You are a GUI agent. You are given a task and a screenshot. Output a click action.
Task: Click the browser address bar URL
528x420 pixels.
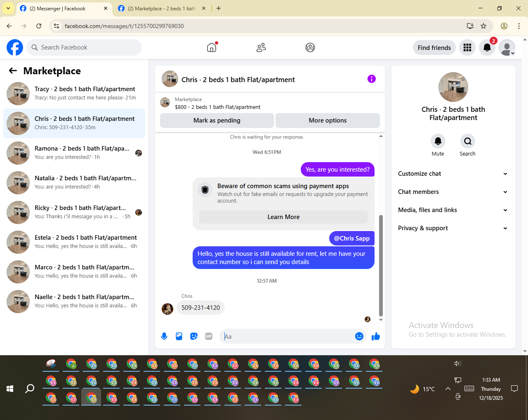click(x=124, y=26)
